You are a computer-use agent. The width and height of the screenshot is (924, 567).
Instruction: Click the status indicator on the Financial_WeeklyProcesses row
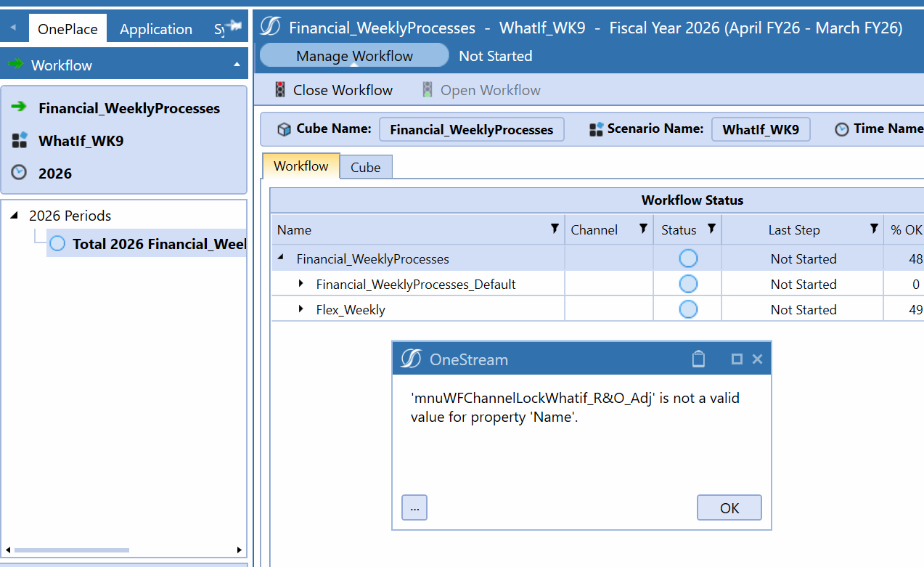(x=687, y=258)
